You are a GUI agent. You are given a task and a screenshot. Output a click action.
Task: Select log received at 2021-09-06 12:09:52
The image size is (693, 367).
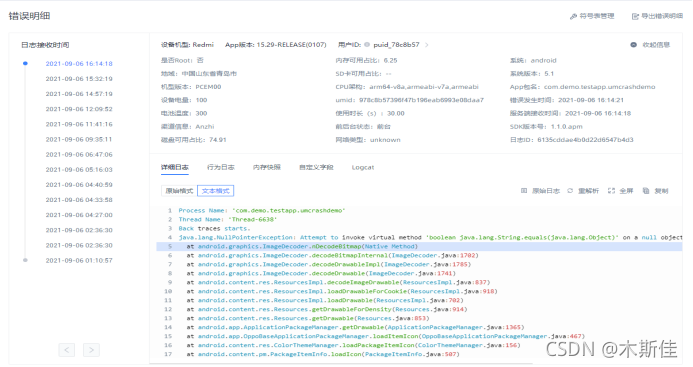pyautogui.click(x=79, y=109)
